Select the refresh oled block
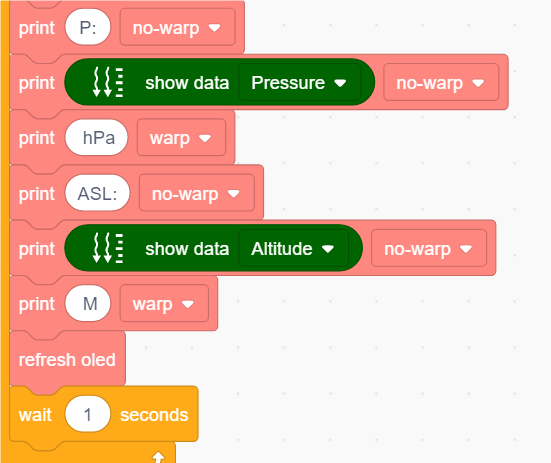The image size is (551, 463). (x=67, y=359)
